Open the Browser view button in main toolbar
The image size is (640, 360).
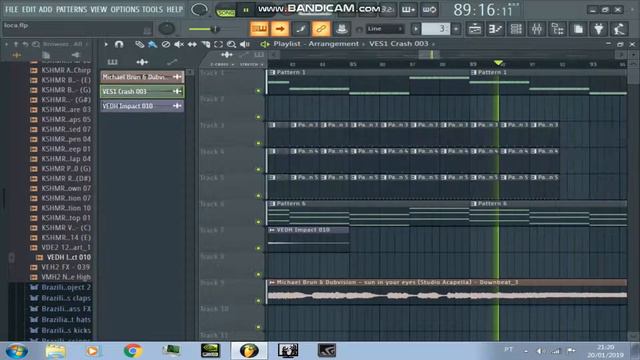click(x=558, y=29)
